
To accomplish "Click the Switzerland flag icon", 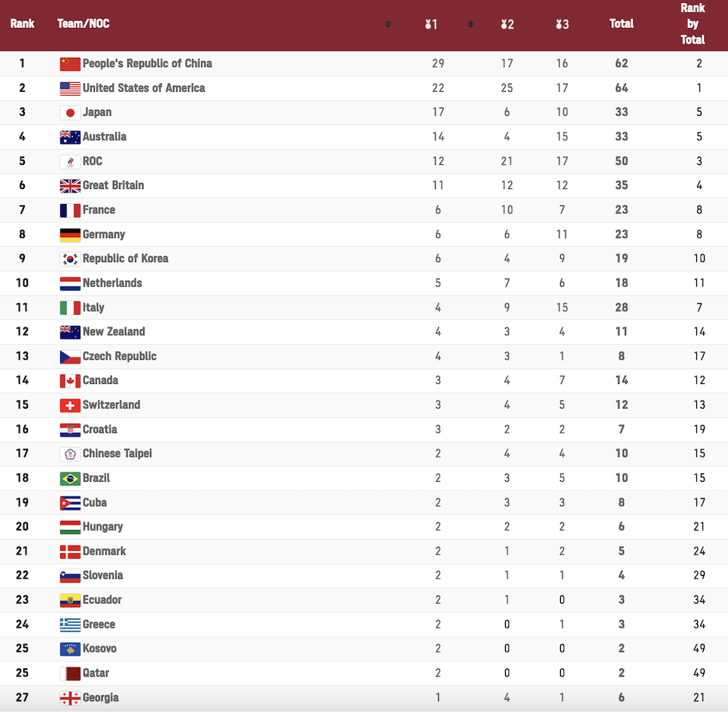I will 70,405.
